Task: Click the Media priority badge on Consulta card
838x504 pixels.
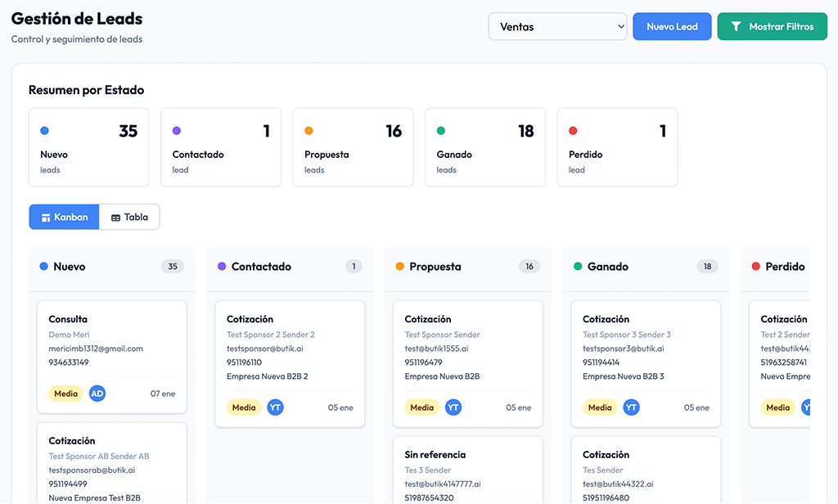Action: coord(65,394)
